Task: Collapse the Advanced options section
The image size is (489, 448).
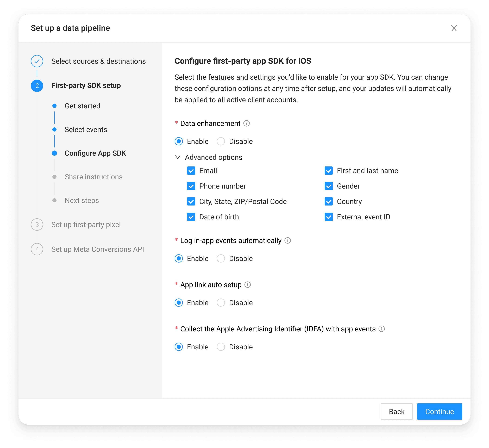Action: tap(178, 157)
